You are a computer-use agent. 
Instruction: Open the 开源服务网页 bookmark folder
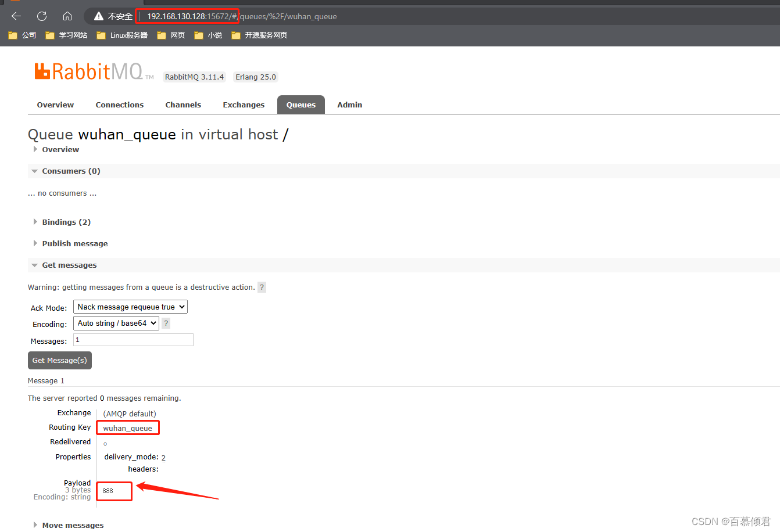coord(259,35)
